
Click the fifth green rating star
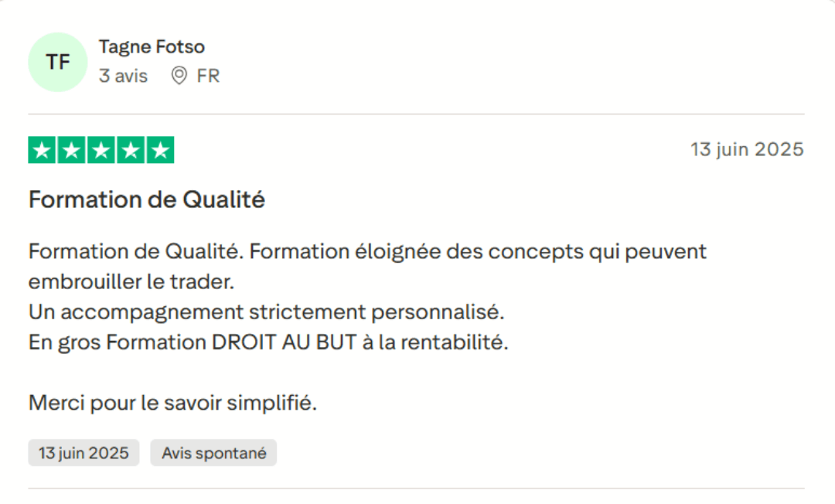[159, 150]
